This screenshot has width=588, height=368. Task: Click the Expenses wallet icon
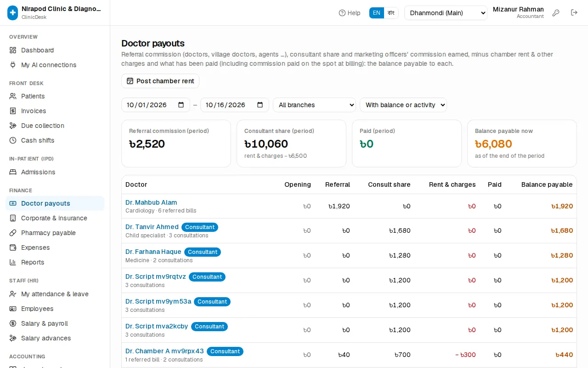[13, 247]
